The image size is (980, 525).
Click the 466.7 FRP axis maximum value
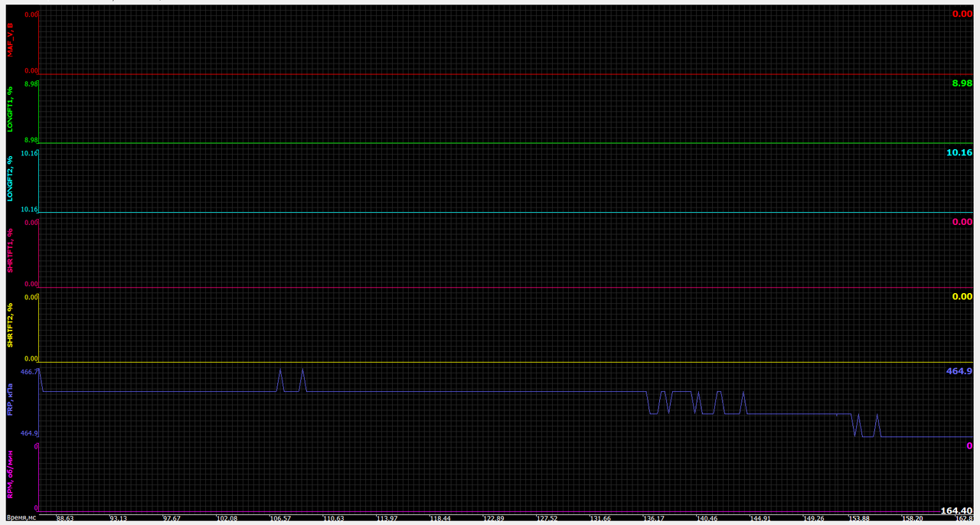pos(29,372)
